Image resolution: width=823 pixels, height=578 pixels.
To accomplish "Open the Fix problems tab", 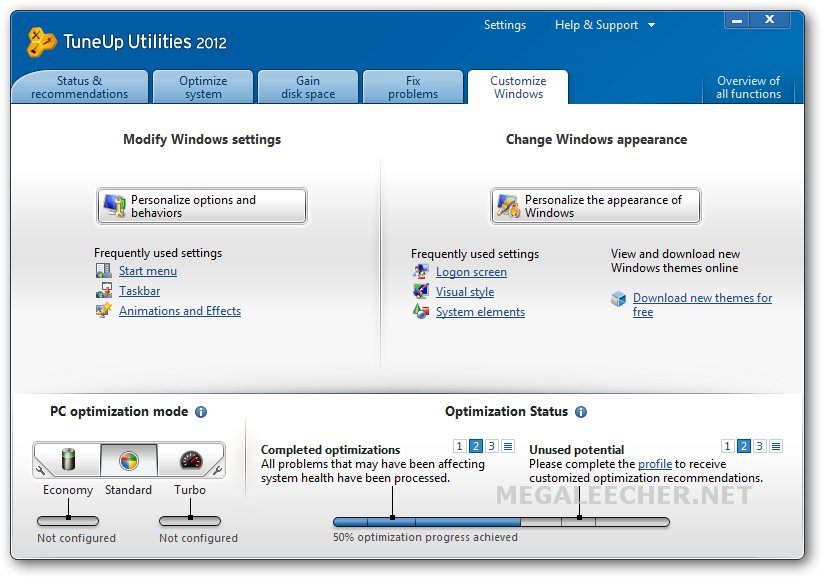I will (413, 87).
